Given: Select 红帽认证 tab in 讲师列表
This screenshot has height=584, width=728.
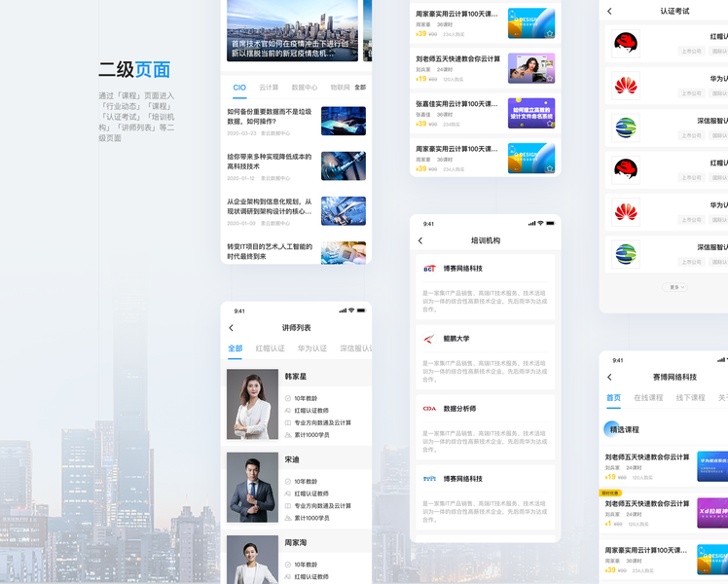Looking at the screenshot, I should tap(271, 348).
